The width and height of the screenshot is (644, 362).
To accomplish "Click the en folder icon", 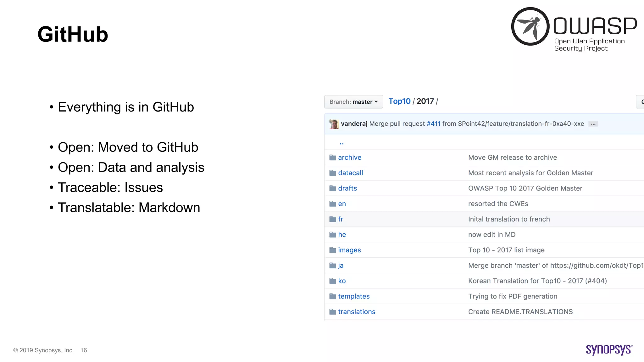I will point(333,204).
